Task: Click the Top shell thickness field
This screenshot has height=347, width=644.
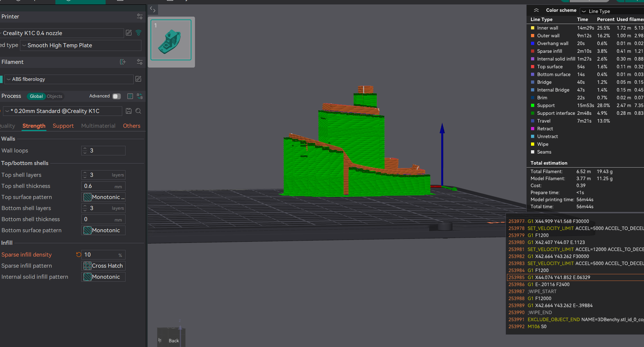Action: pos(103,186)
